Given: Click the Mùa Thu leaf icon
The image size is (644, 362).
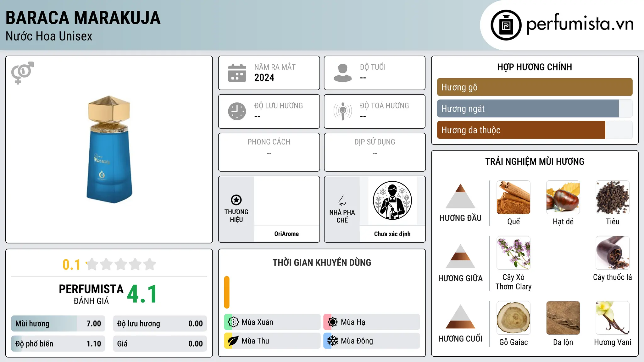Looking at the screenshot, I should click(x=233, y=341).
